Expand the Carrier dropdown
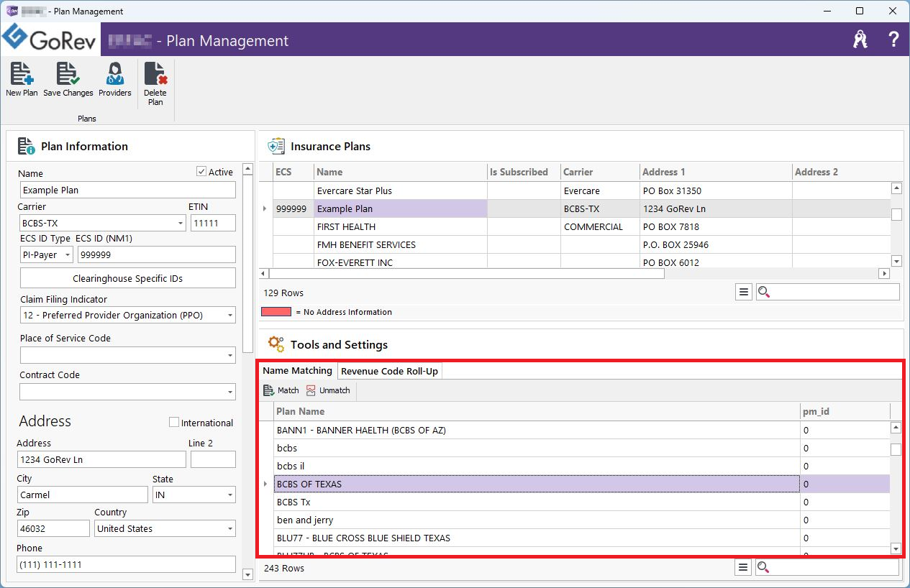Screen dimensions: 910x588 tap(181, 224)
